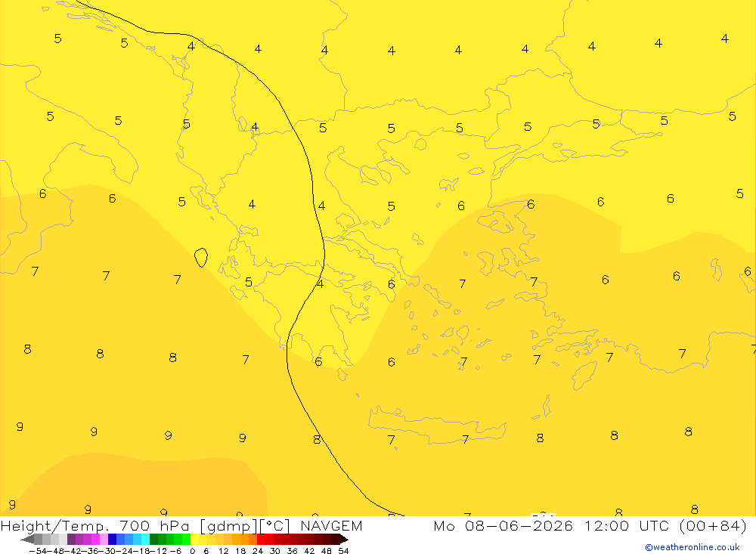
Task: Click the bright red legend swatch above 24
Action: [x=261, y=540]
